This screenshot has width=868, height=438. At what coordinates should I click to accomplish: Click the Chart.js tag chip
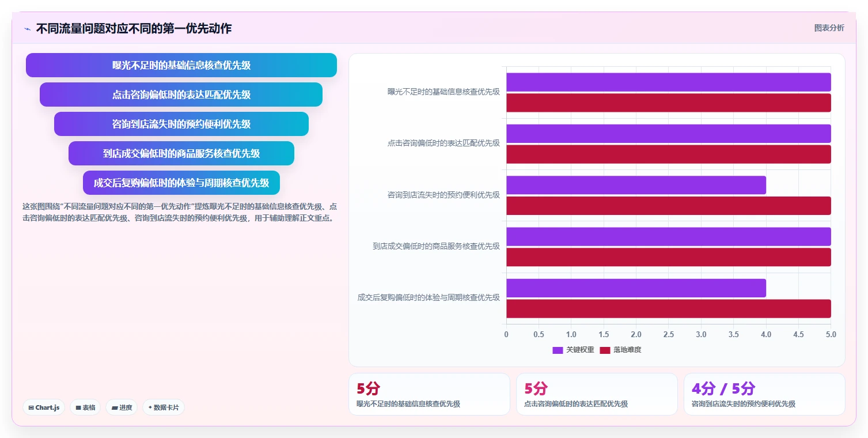[44, 407]
